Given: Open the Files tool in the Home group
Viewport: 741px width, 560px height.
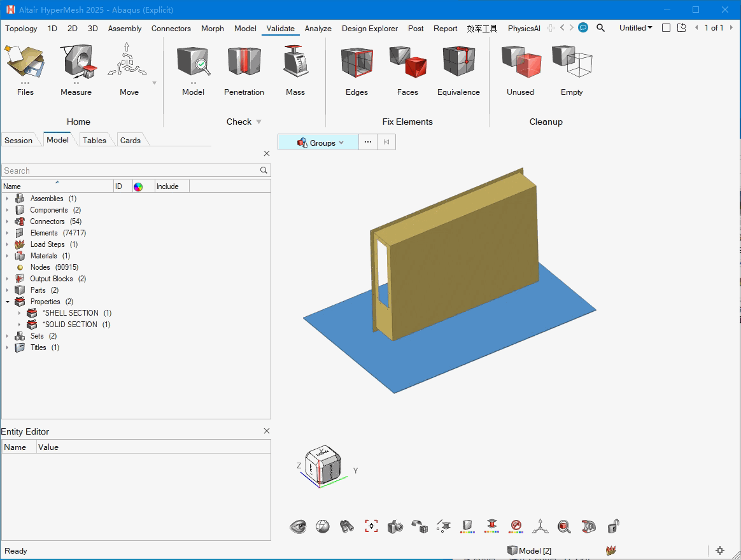Looking at the screenshot, I should 25,69.
